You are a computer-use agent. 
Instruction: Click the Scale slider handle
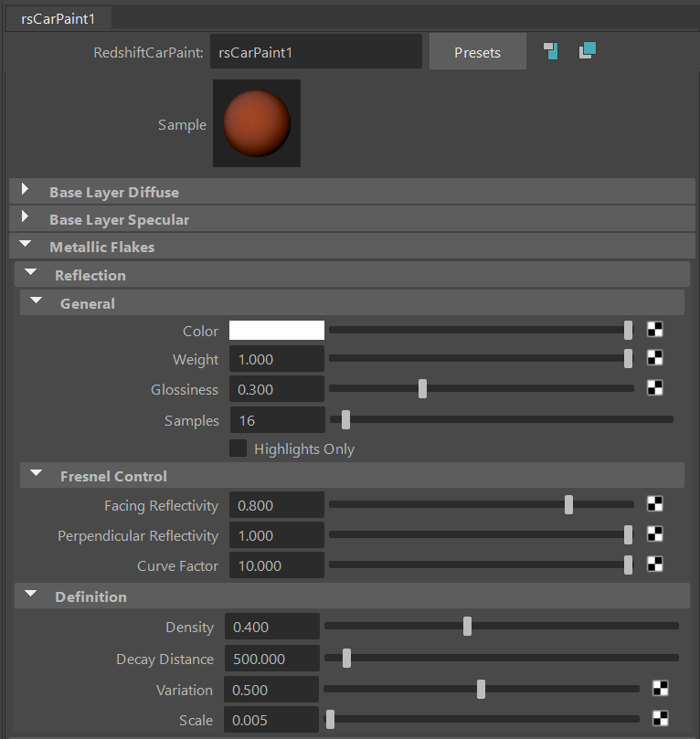click(x=330, y=719)
